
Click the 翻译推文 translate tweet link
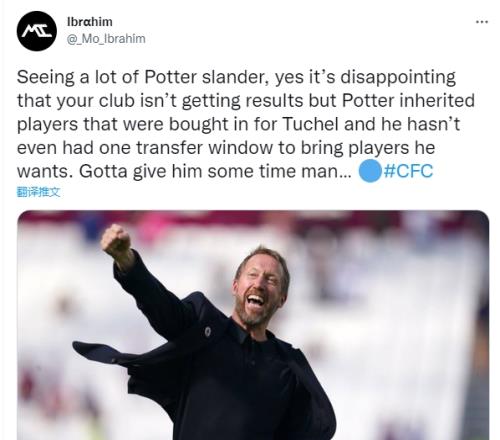point(38,192)
